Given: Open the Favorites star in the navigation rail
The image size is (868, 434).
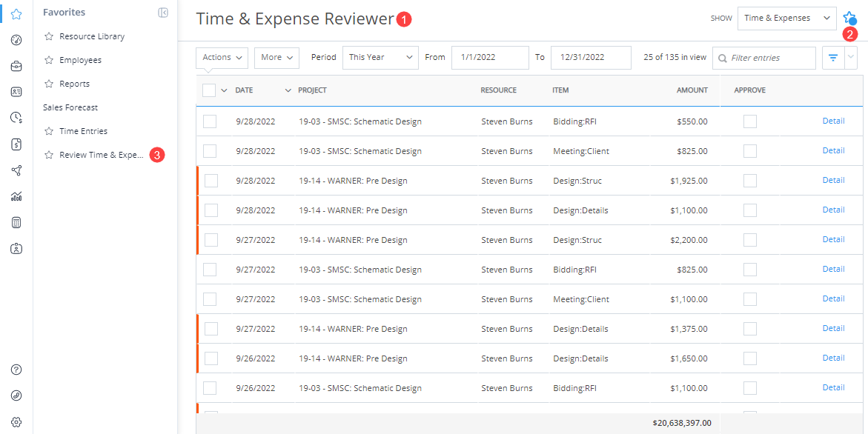Looking at the screenshot, I should [16, 14].
